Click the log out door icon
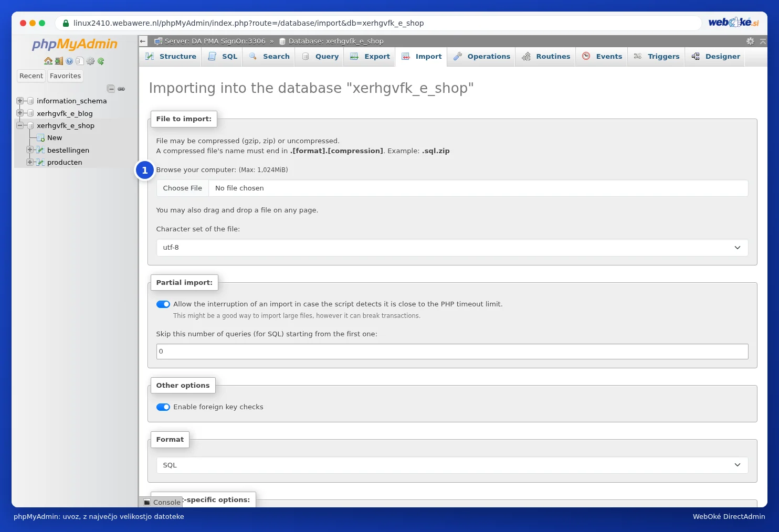 click(59, 61)
